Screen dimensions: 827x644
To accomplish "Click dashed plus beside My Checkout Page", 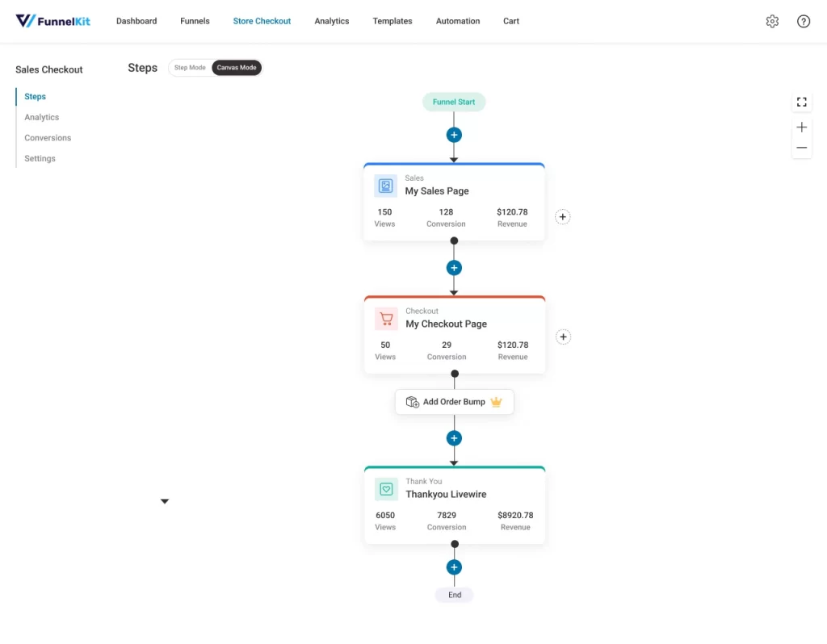I will coord(564,337).
